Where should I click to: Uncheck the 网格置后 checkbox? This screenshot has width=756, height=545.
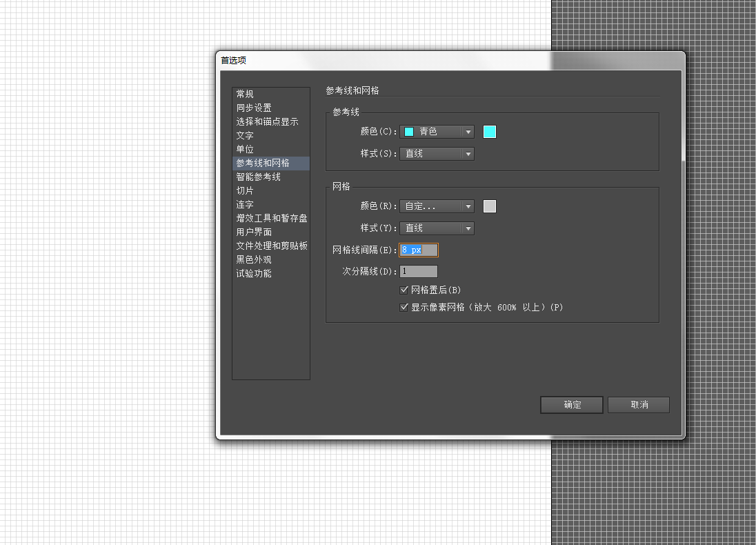[x=404, y=289]
